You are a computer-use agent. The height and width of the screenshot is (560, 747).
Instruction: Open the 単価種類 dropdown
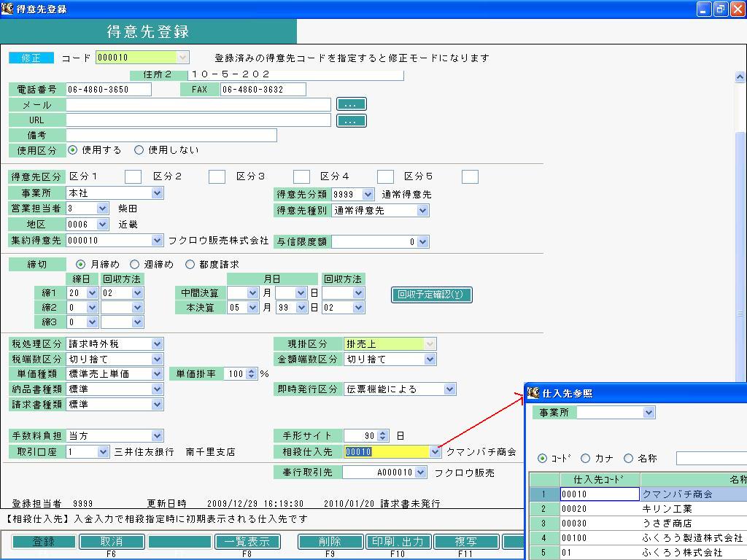(158, 374)
